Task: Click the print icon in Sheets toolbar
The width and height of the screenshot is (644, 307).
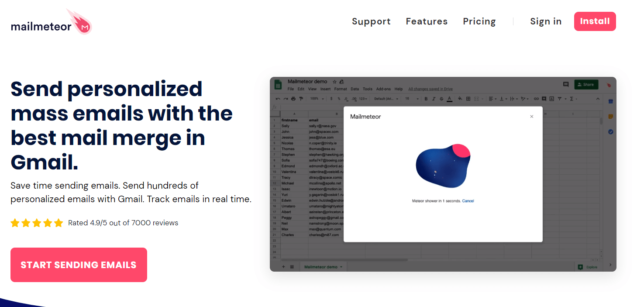Action: [x=293, y=99]
